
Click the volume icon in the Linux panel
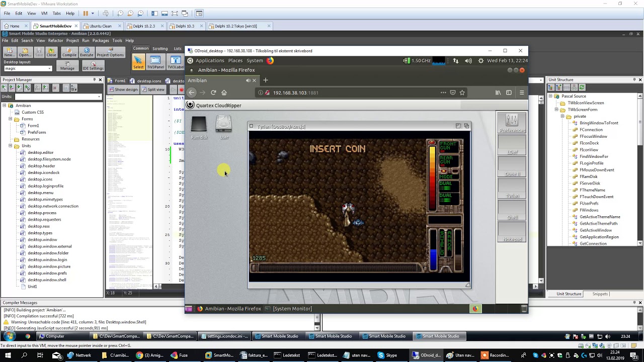click(468, 60)
